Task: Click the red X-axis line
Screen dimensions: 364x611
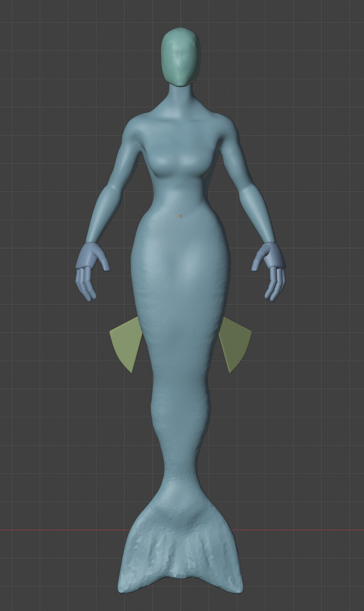Action: (x=53, y=530)
